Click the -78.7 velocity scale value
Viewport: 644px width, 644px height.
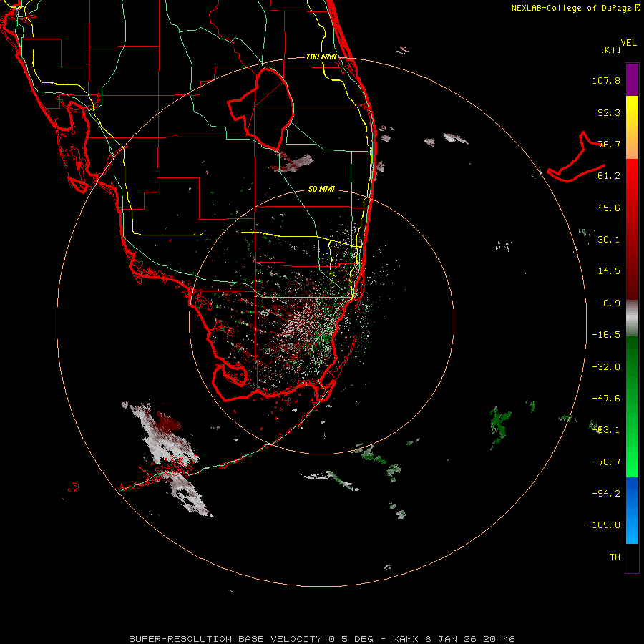point(606,462)
